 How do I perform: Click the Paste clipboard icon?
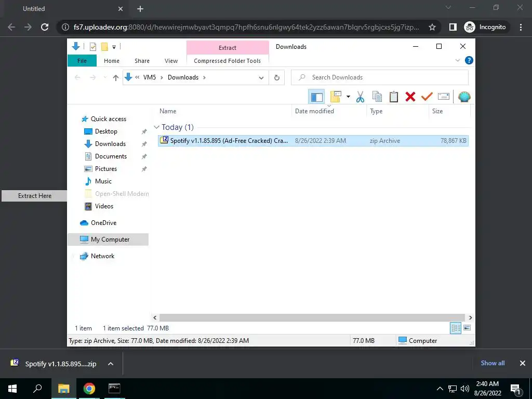[394, 97]
